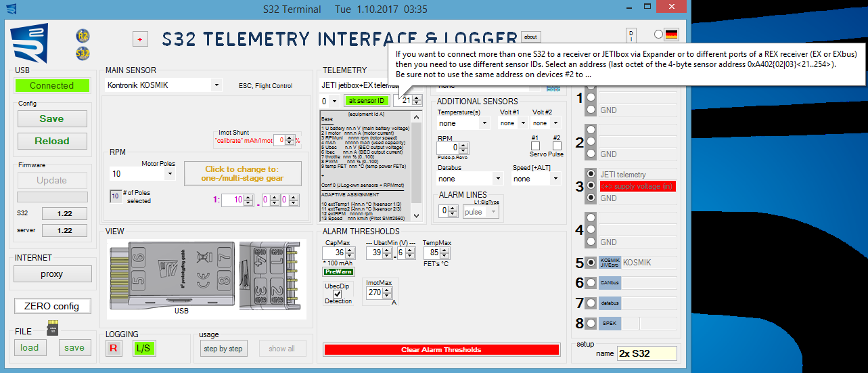Click the SD card icon above FILE
The width and height of the screenshot is (868, 373).
click(x=52, y=328)
